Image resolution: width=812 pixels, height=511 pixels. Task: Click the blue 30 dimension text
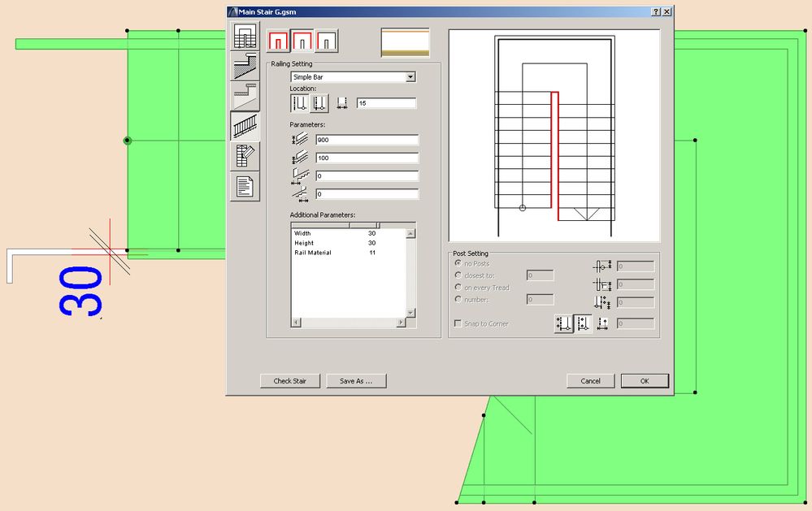(80, 291)
